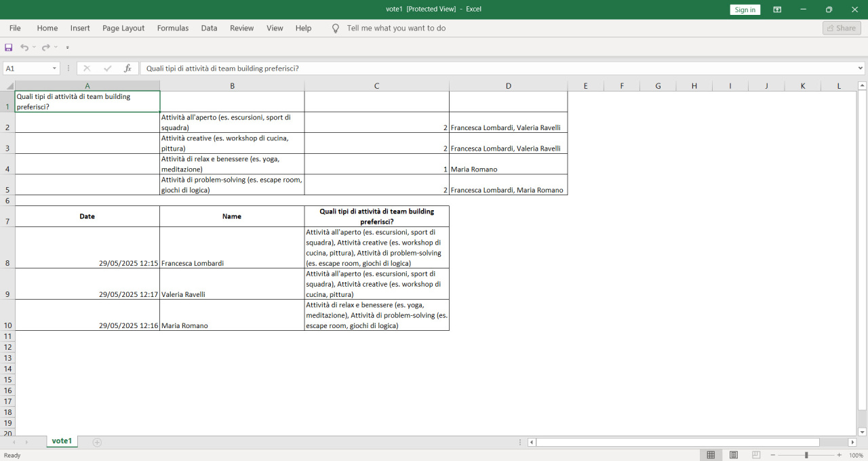
Task: Select cell B5 'Attività di problem-solving'
Action: pos(232,185)
